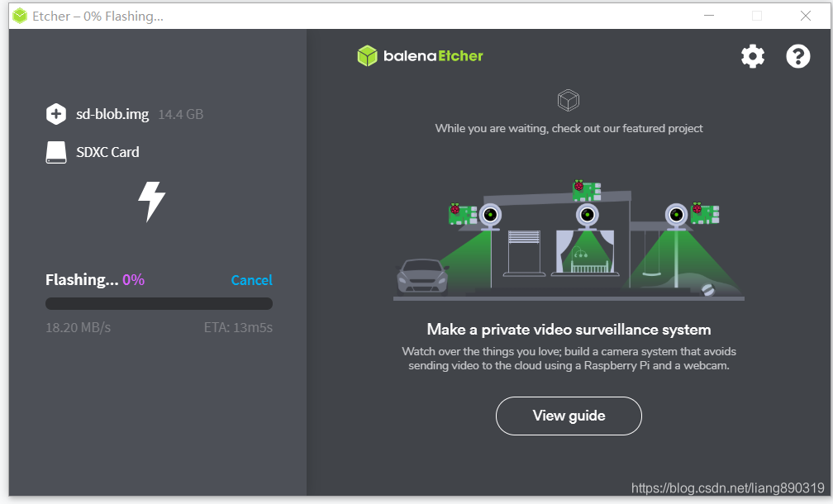
Task: Close the Etcher window
Action: pyautogui.click(x=806, y=16)
